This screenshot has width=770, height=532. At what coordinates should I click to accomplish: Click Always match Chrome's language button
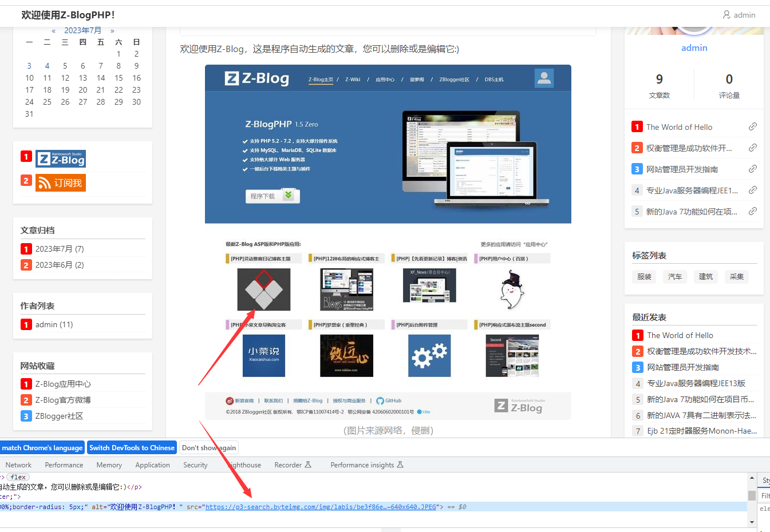tap(42, 447)
